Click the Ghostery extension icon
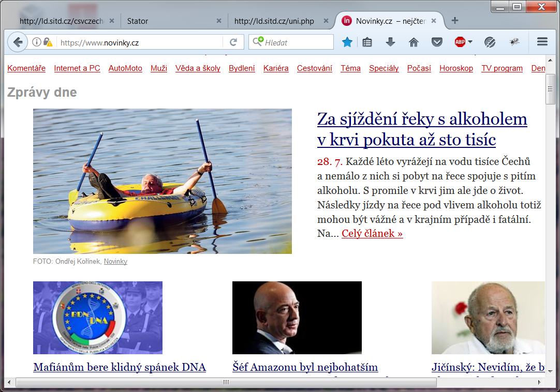The height and width of the screenshot is (392, 560). coord(489,42)
